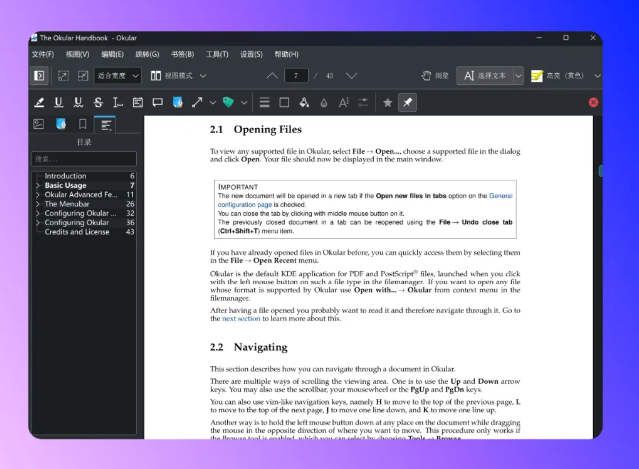
Task: Click the zoom icon directly left of 适合宽度
Action: 83,76
